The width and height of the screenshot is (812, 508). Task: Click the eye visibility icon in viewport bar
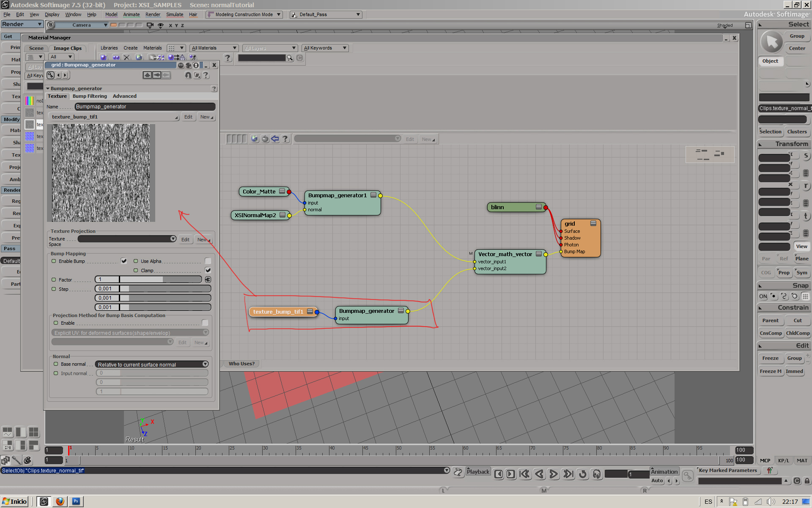pyautogui.click(x=161, y=25)
